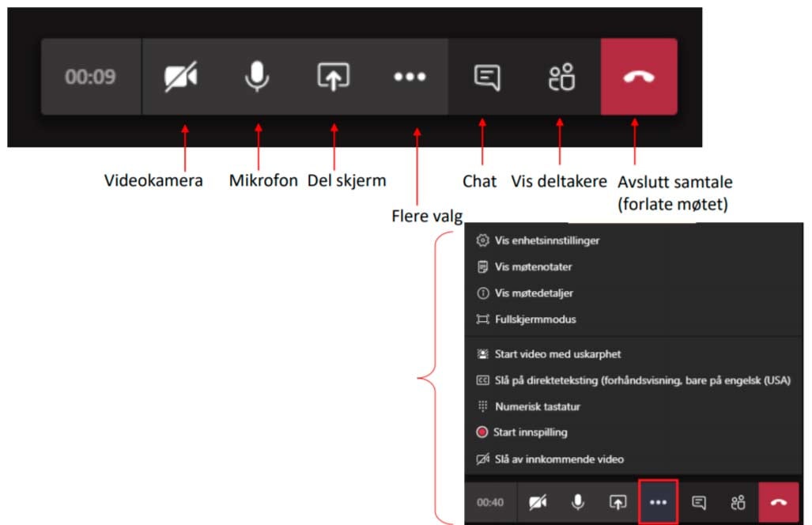Click Start innspilling record option

pos(531,432)
